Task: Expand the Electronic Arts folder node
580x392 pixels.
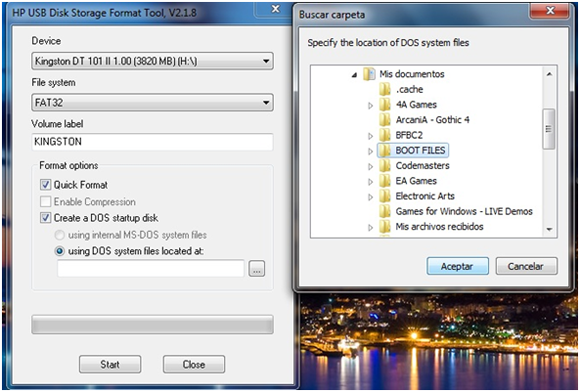Action: coord(370,197)
